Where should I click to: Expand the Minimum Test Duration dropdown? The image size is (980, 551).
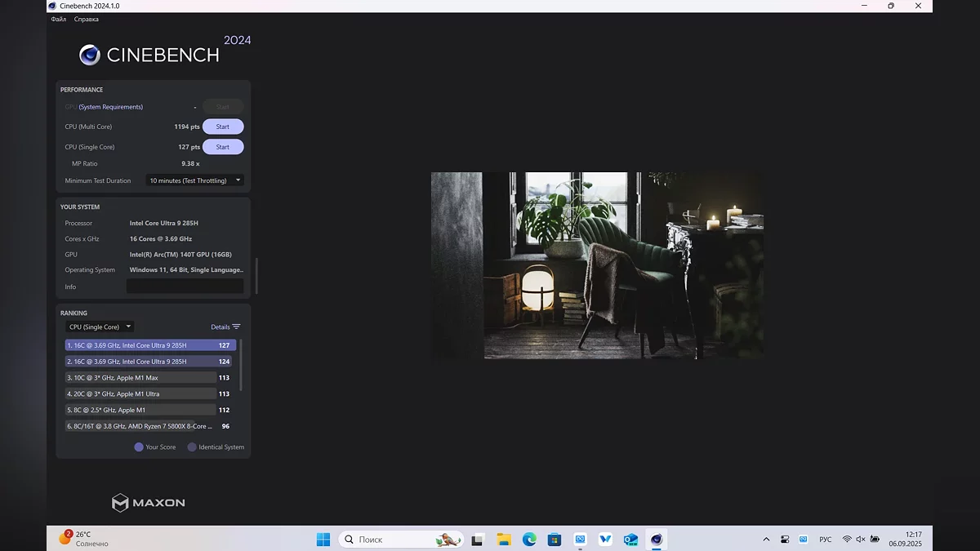pyautogui.click(x=194, y=180)
